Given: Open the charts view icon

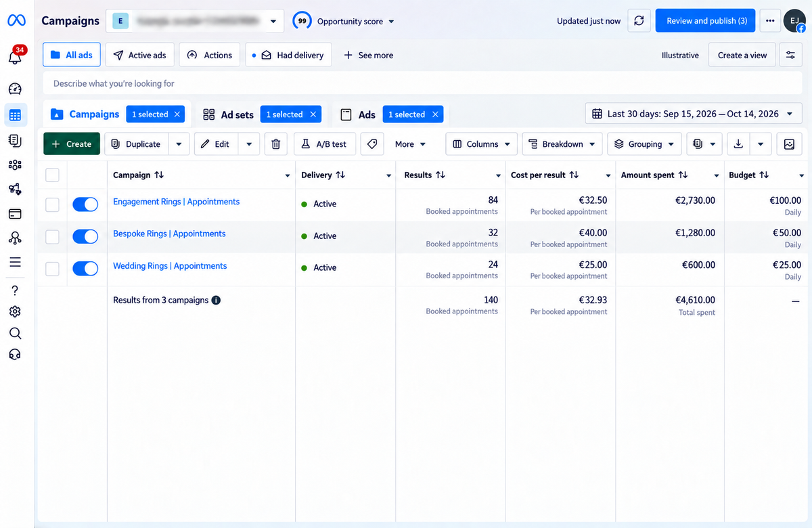Looking at the screenshot, I should tap(789, 144).
